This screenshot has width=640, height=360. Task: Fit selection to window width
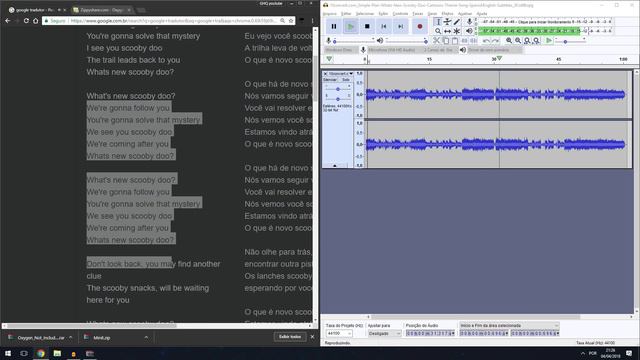coord(527,40)
